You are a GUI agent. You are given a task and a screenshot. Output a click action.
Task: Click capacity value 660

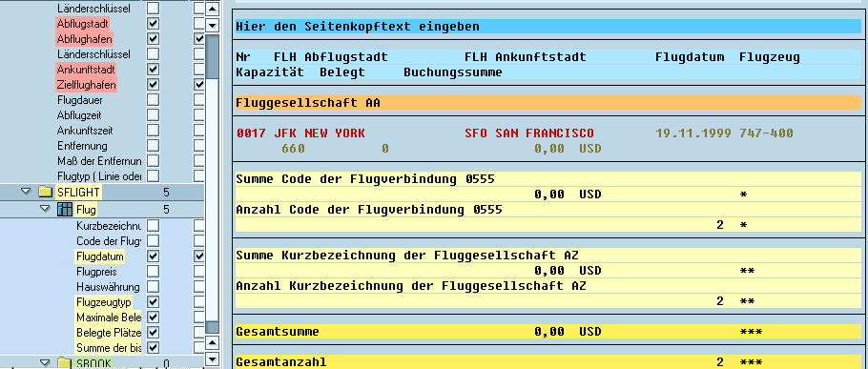[294, 149]
